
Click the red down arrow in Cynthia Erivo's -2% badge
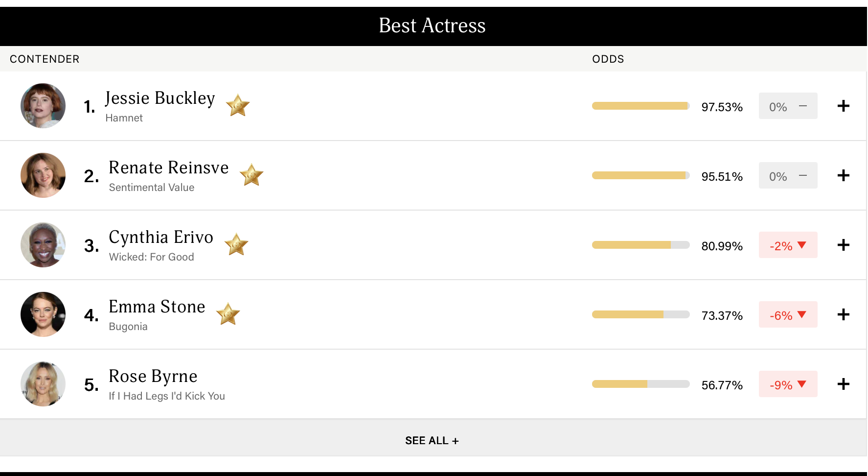click(801, 245)
